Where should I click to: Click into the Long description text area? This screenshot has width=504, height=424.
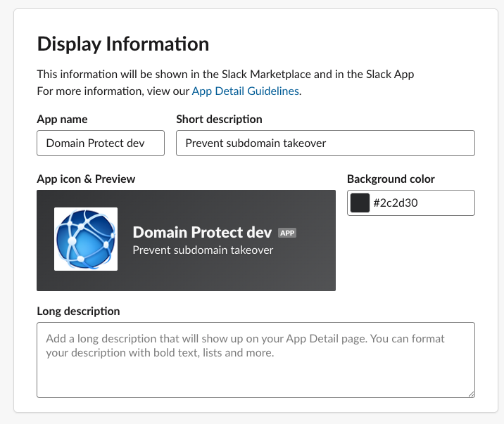coord(256,360)
